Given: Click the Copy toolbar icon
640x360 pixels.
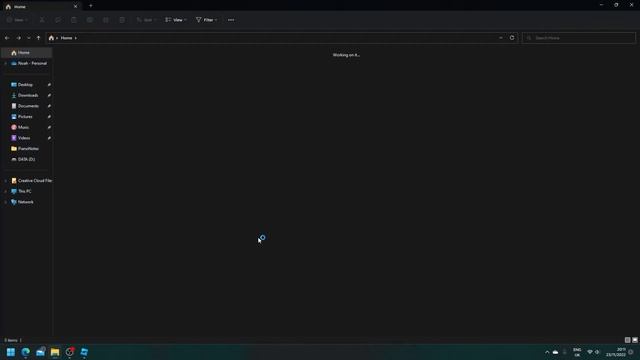Looking at the screenshot, I should [58, 20].
